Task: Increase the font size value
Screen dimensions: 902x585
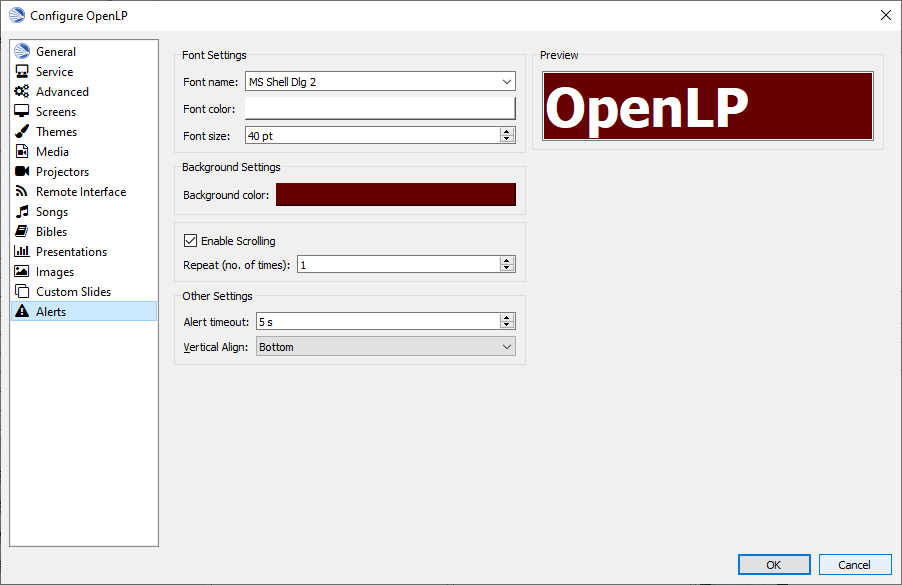Action: [507, 132]
